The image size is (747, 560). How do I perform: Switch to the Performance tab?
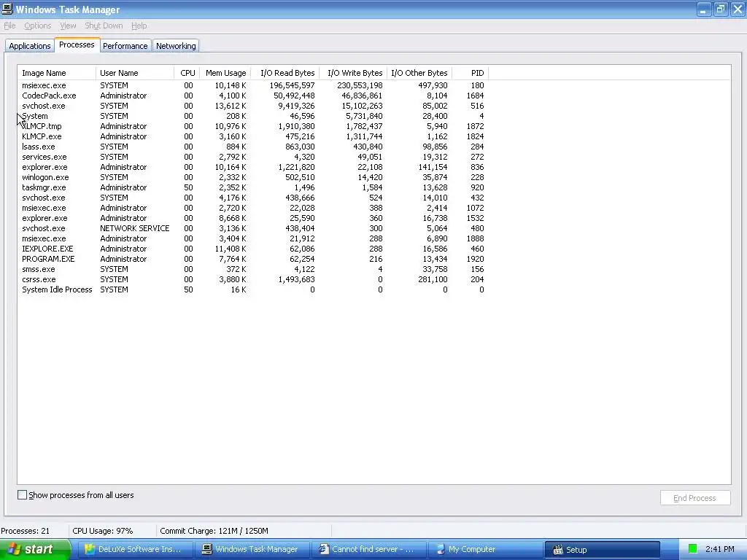[x=125, y=46]
